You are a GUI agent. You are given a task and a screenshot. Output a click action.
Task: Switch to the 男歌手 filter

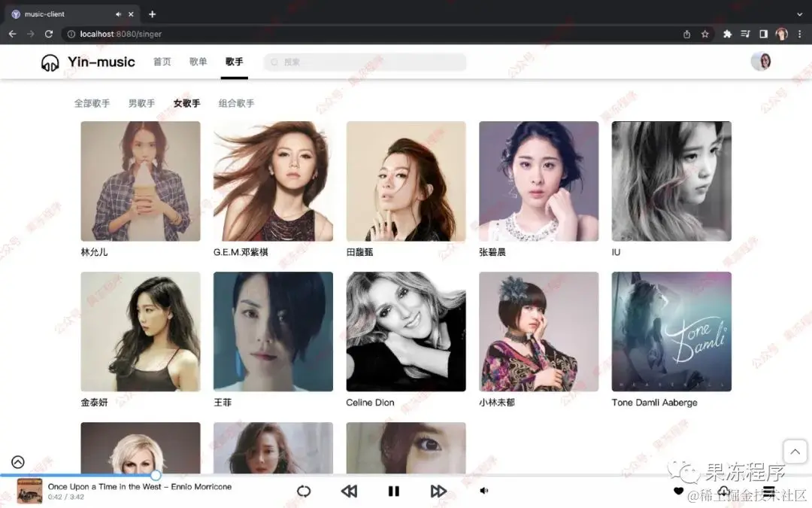[141, 103]
